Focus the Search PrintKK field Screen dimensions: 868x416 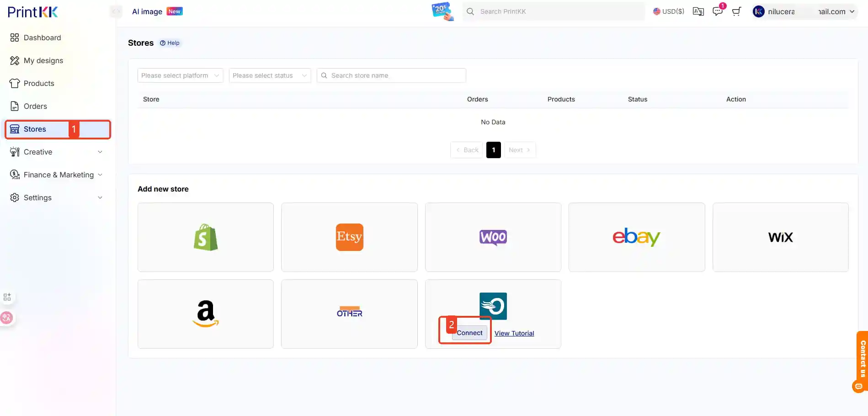[x=554, y=11]
